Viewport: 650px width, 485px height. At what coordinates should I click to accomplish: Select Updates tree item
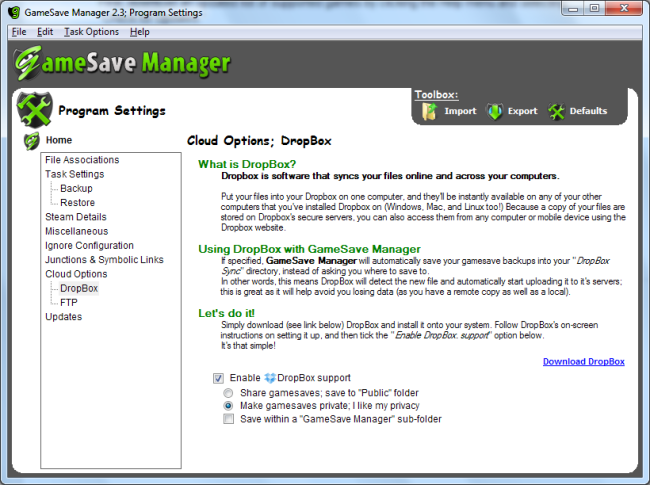pyautogui.click(x=63, y=317)
